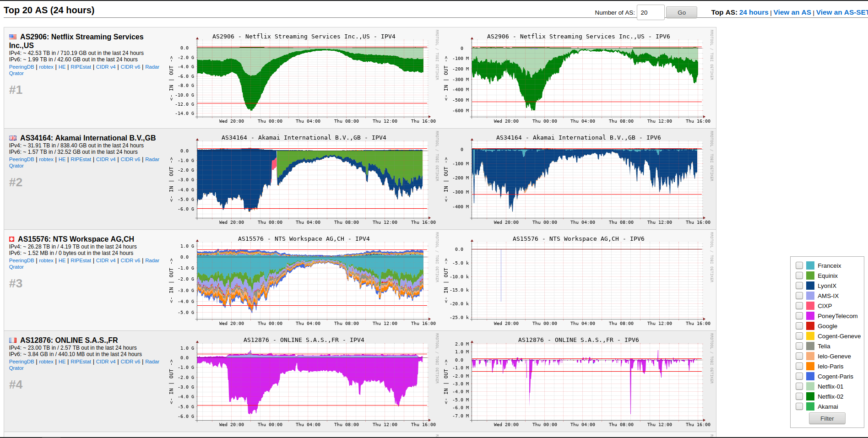
Task: Click the Swiss flag icon beside AS15576
Action: 12,239
